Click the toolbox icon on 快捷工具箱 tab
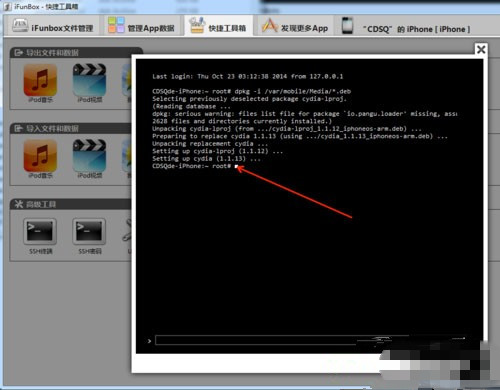The image size is (500, 390). coord(197,25)
